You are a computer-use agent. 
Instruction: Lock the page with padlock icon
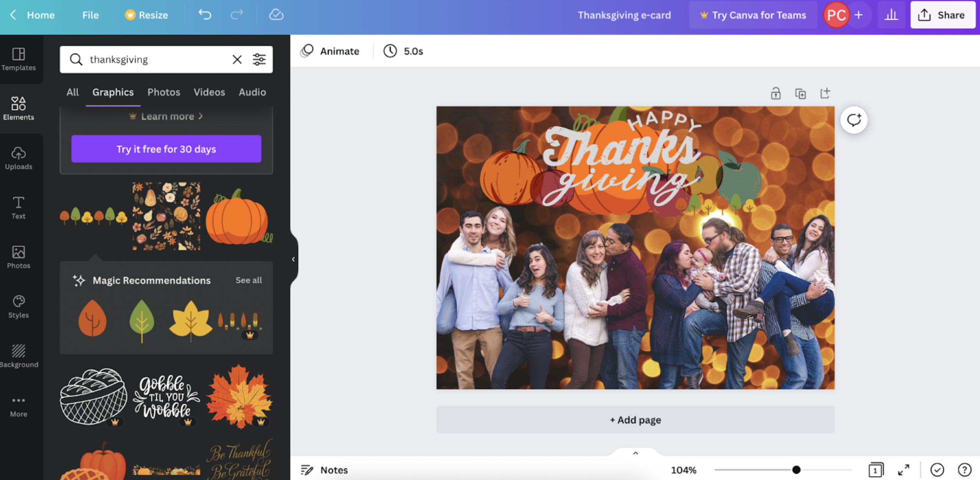tap(776, 93)
